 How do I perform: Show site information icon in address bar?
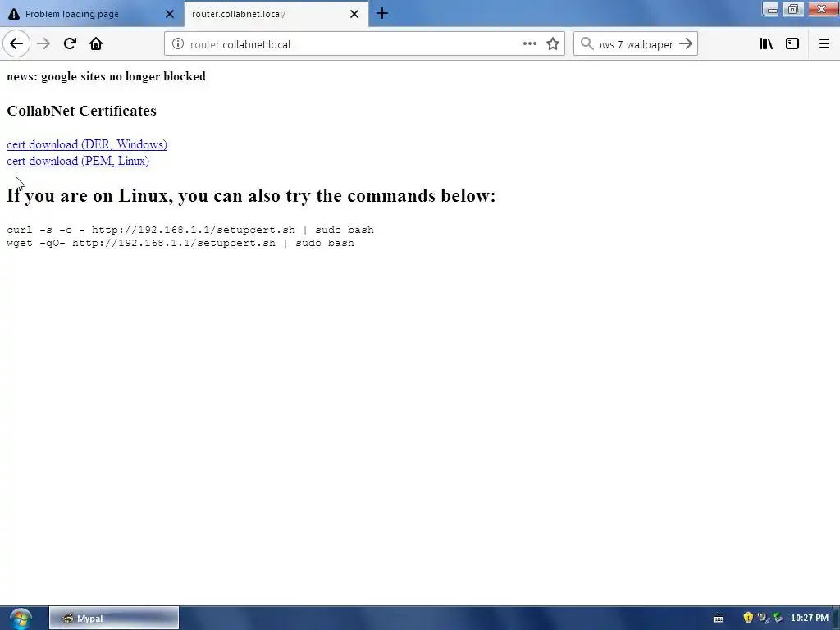tap(178, 44)
